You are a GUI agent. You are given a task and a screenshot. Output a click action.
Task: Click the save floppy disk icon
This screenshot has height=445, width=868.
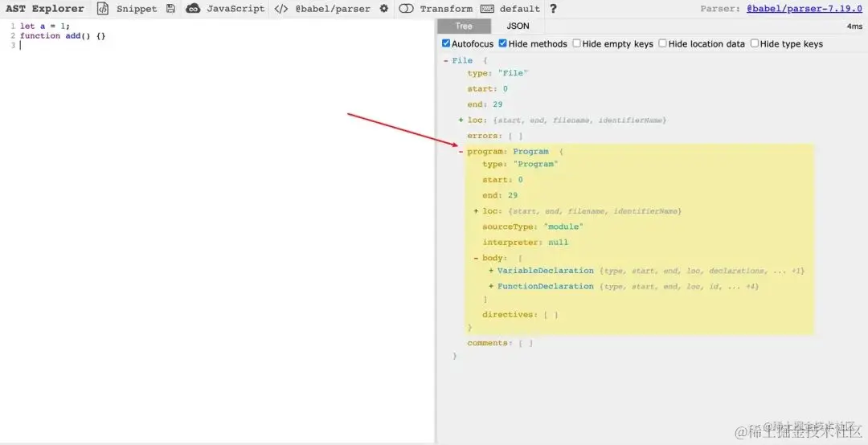point(170,9)
